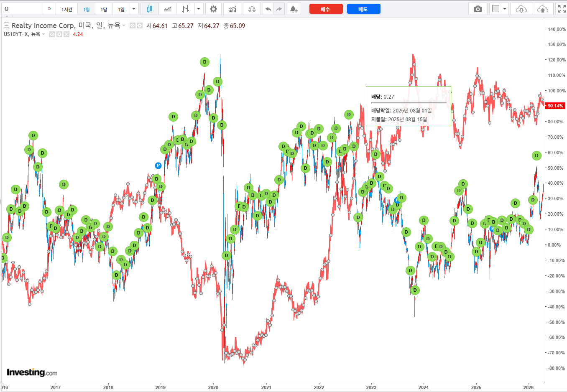Screen dimensions: 567x392
Task: Select the bar chart style icon
Action: [186, 9]
